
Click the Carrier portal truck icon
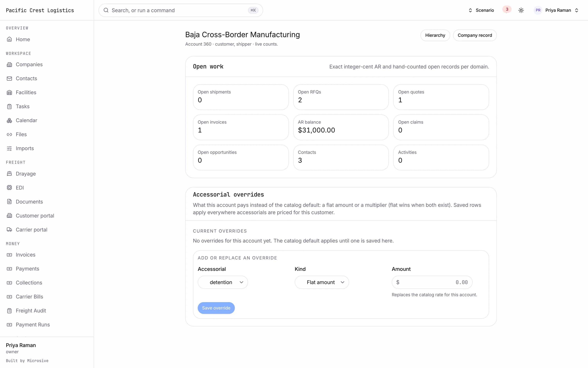pos(9,230)
